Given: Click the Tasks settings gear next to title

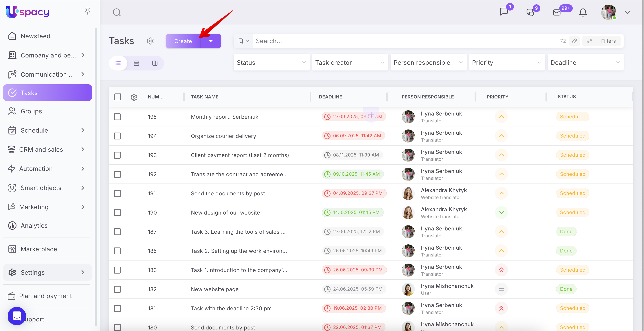Looking at the screenshot, I should click(x=150, y=41).
